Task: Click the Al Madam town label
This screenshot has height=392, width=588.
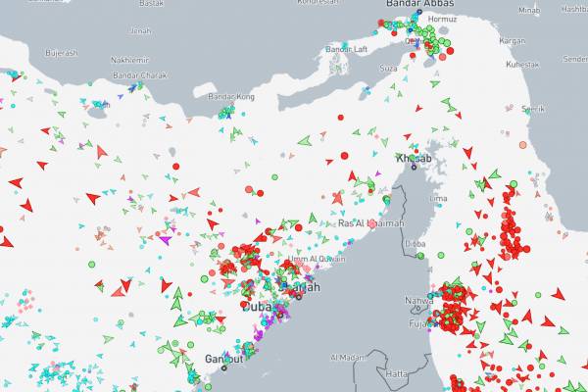Action: click(x=348, y=357)
